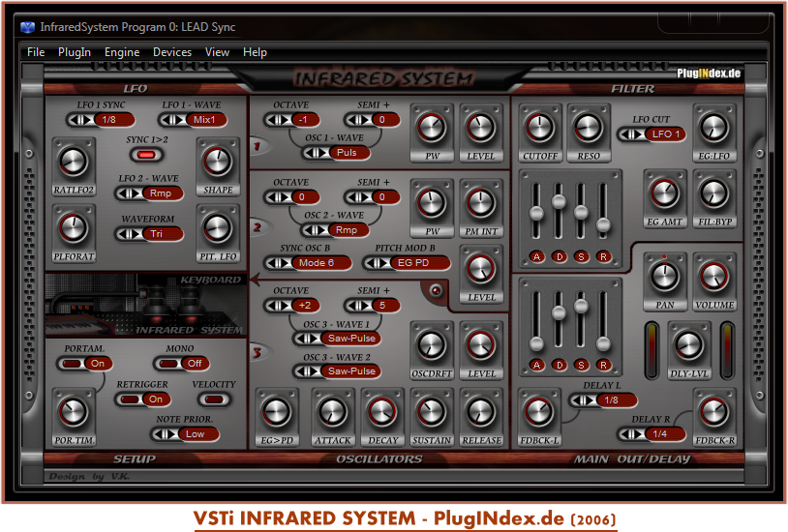This screenshot has width=788, height=532.
Task: Click the POR.TIM. portamento time knob
Action: click(71, 411)
